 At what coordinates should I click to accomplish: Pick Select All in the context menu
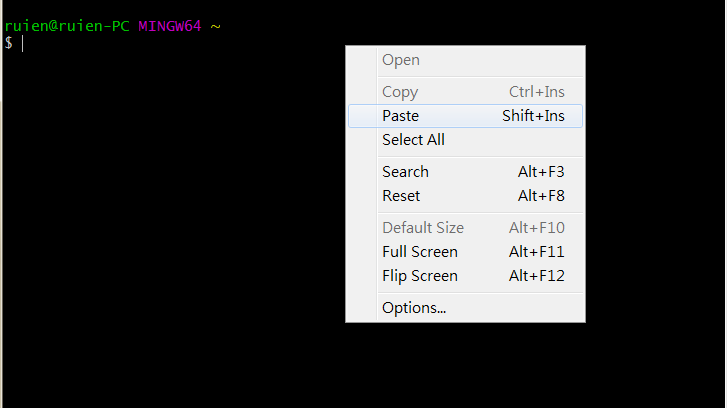pos(413,140)
